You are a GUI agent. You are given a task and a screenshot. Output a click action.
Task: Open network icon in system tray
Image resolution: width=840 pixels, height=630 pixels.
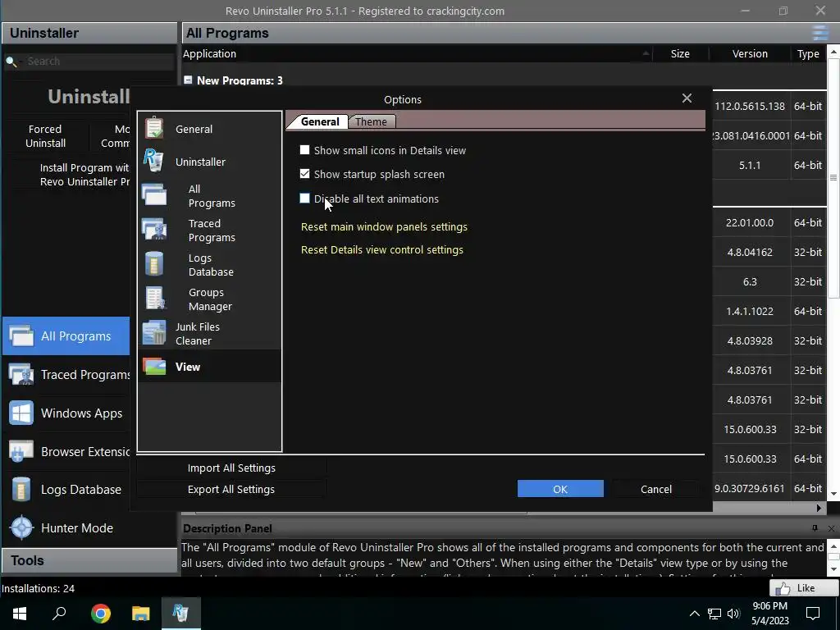click(x=714, y=614)
